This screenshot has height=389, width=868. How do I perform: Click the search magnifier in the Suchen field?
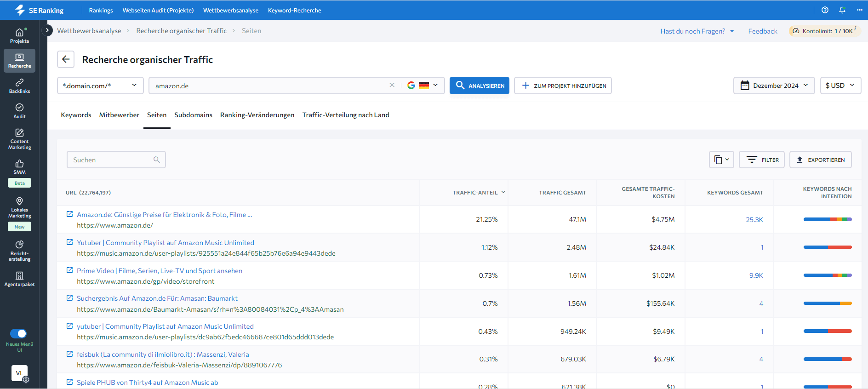click(156, 160)
